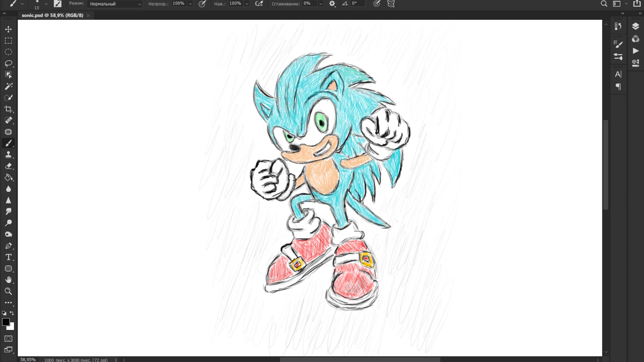The height and width of the screenshot is (362, 644).
Task: Expand the Непрозр. opacity dropdown arrow
Action: pos(190,4)
